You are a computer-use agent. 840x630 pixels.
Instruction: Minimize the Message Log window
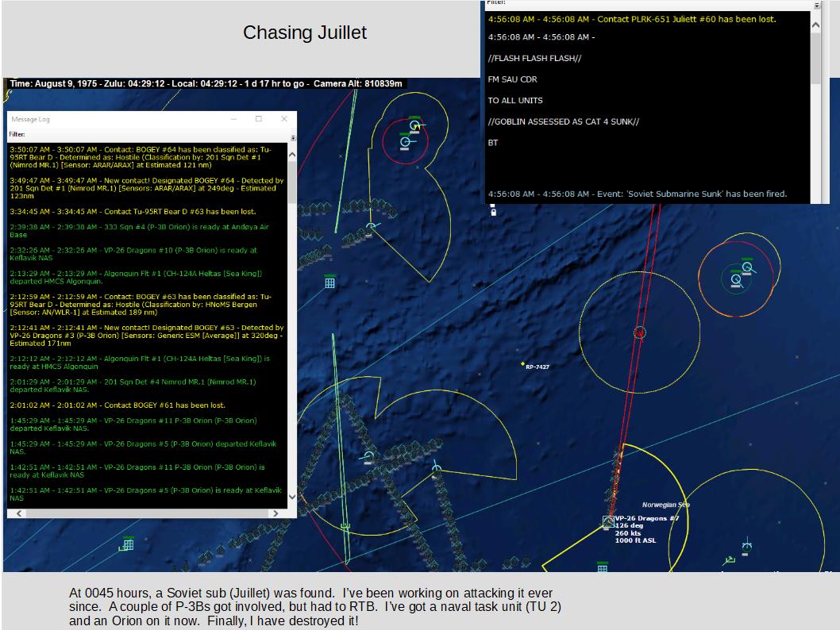pyautogui.click(x=233, y=119)
